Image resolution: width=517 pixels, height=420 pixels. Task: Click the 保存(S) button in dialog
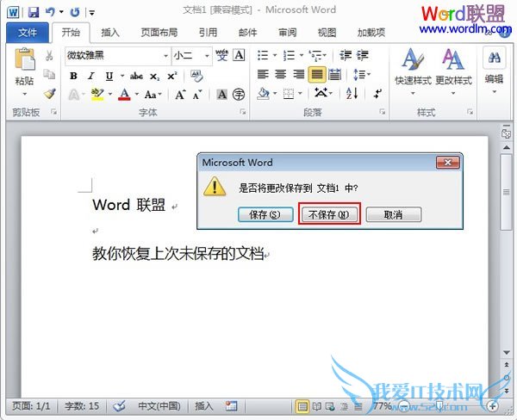point(265,214)
